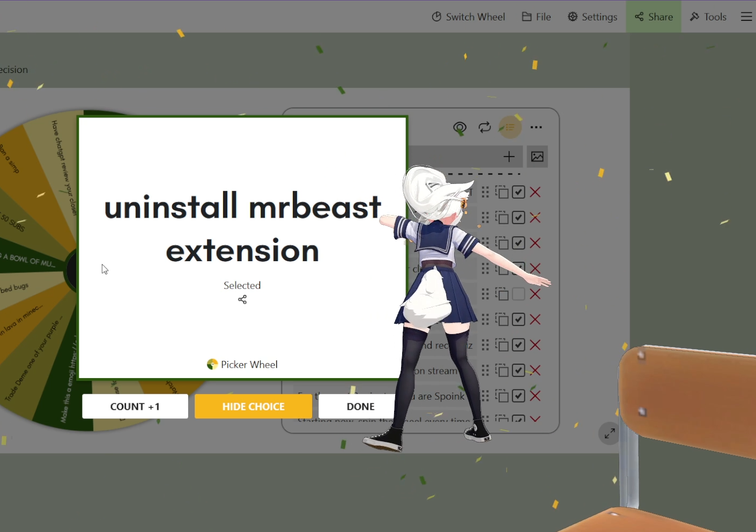Uncheck the checkbox of the 'on stream' row
Screen dimensions: 756x532
tap(518, 371)
